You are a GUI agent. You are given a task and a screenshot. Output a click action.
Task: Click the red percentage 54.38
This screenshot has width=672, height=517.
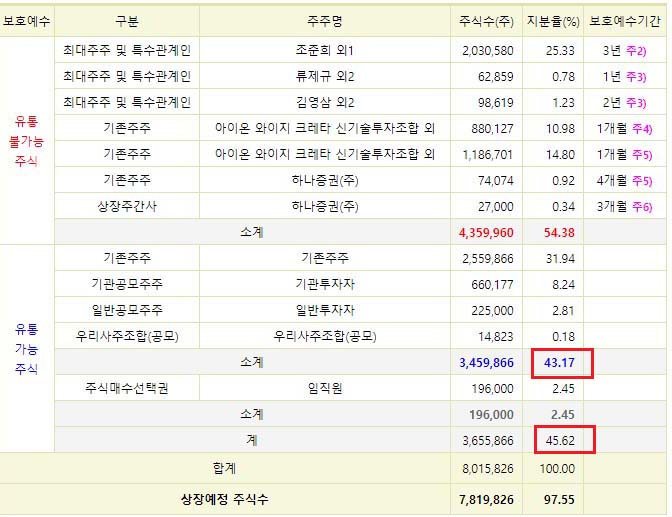[x=559, y=233]
